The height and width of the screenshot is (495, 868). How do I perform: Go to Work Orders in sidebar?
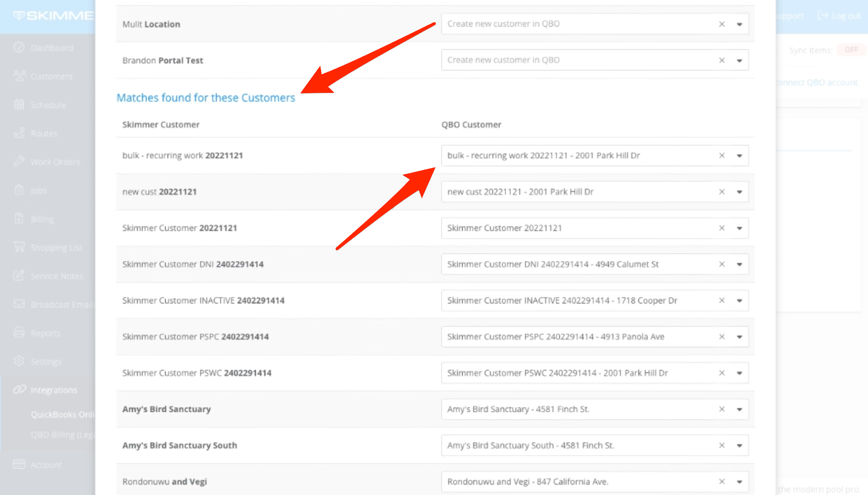(55, 162)
